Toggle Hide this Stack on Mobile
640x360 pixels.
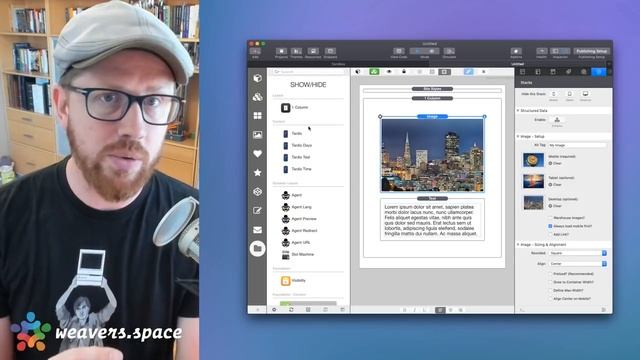553,94
